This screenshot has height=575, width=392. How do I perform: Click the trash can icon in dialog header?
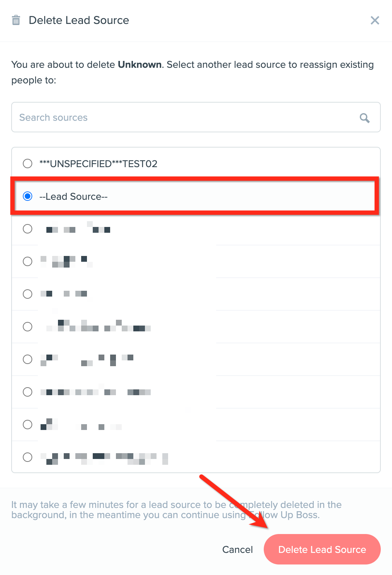(x=16, y=20)
